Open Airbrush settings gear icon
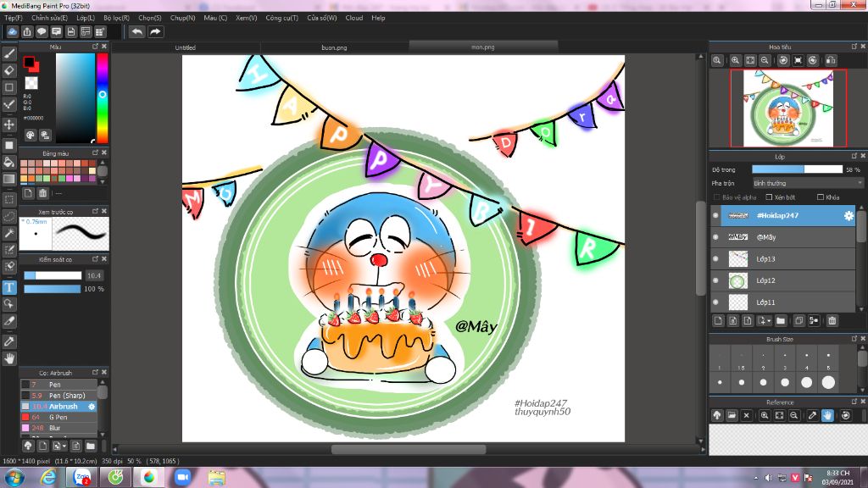 [x=92, y=406]
